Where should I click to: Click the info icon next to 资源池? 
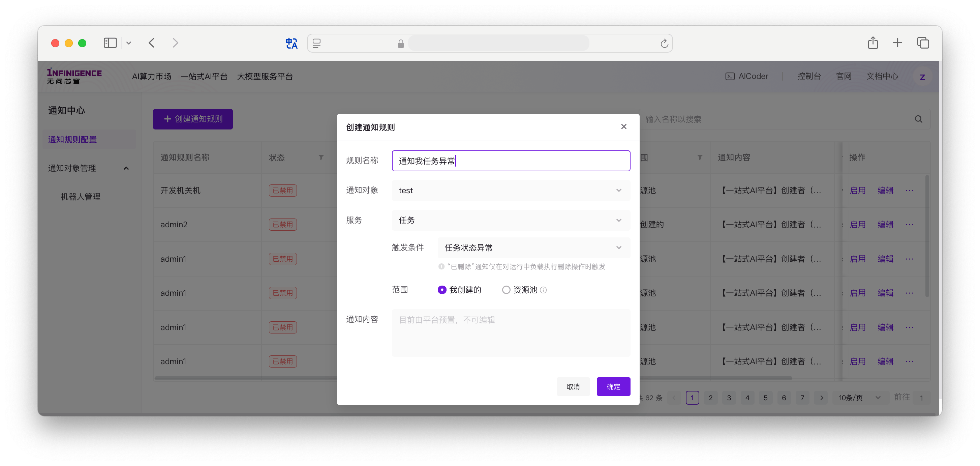point(543,290)
